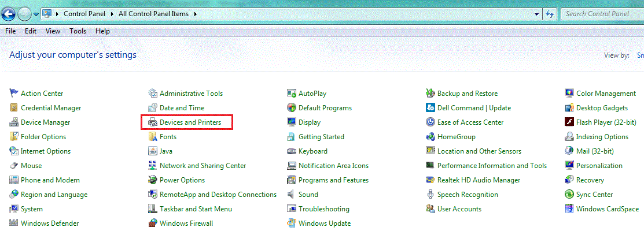Click the Sound speaker icon
The height and width of the screenshot is (246, 644).
292,195
